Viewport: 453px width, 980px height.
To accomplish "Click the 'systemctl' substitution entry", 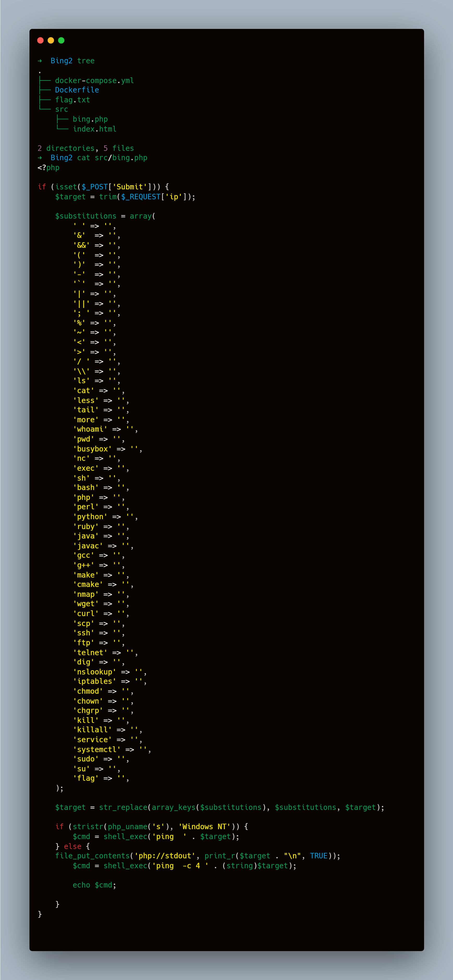I will click(97, 749).
